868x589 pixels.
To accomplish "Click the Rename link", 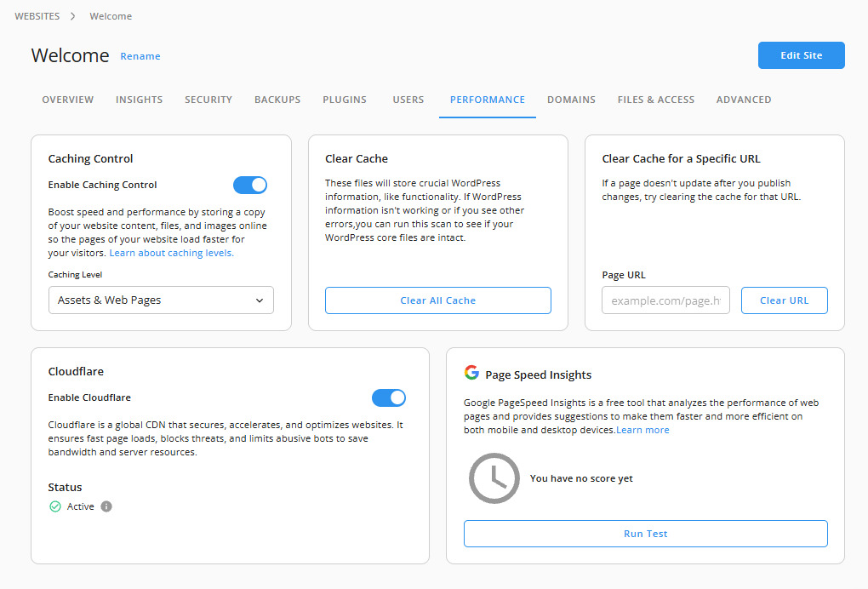I will (140, 56).
